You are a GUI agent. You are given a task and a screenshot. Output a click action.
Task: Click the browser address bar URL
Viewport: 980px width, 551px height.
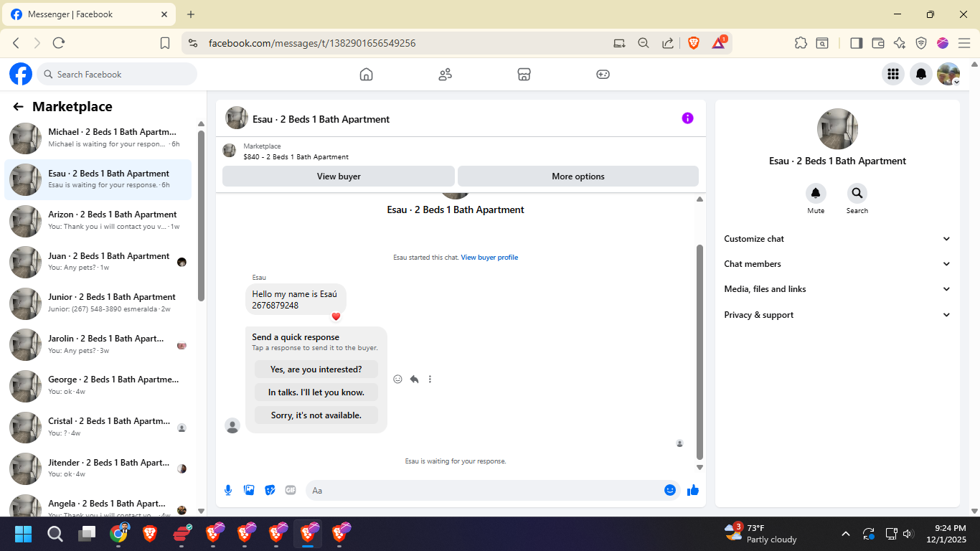tap(312, 43)
